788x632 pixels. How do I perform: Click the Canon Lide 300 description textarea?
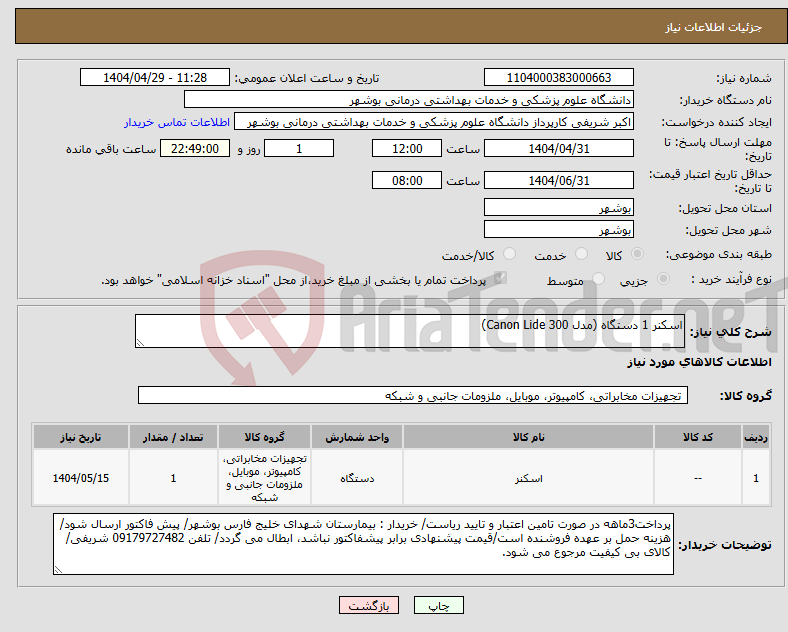410,331
